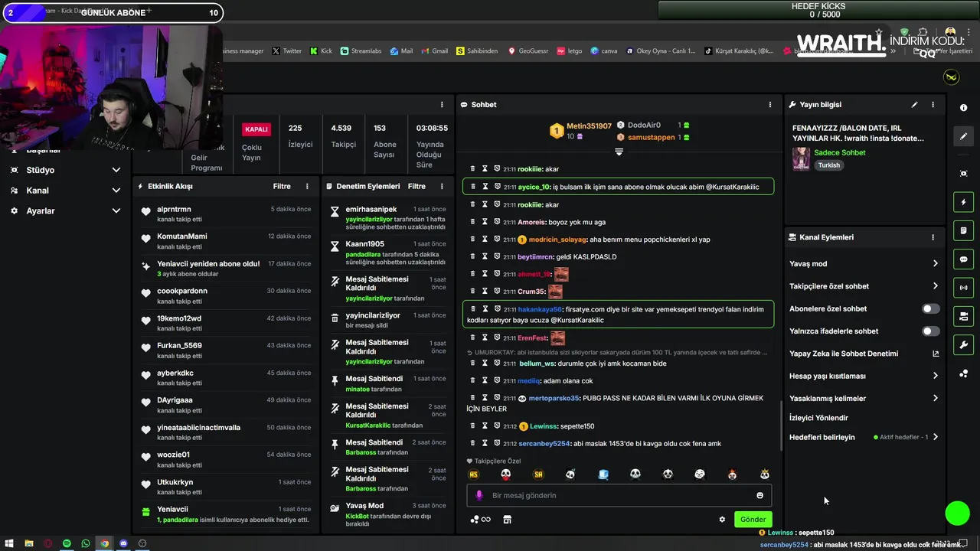Click the Sadece Sohbet category link
The width and height of the screenshot is (980, 551).
[x=840, y=152]
